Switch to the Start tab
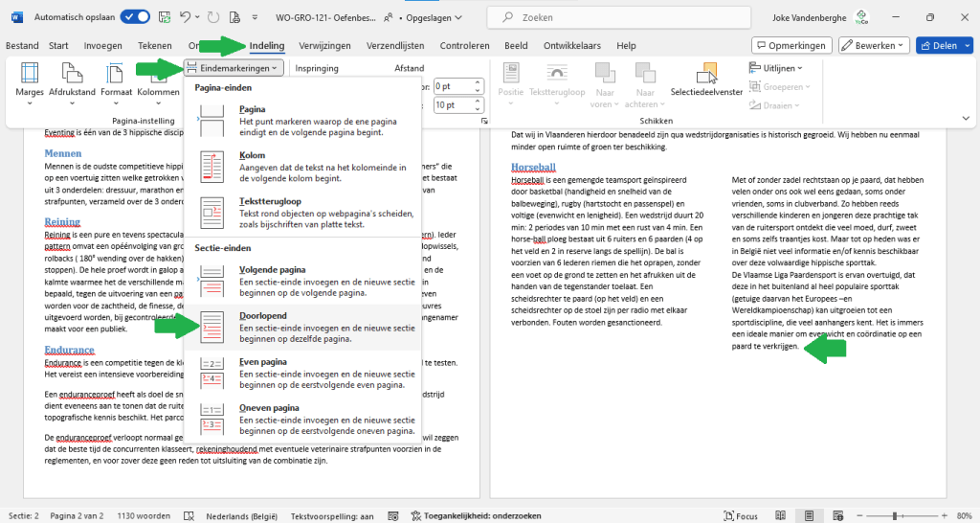 coord(58,46)
